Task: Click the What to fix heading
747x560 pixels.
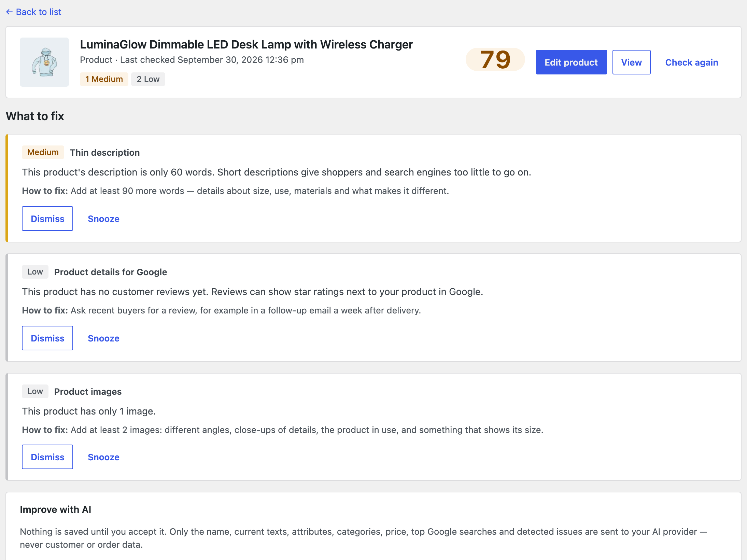Action: click(35, 116)
